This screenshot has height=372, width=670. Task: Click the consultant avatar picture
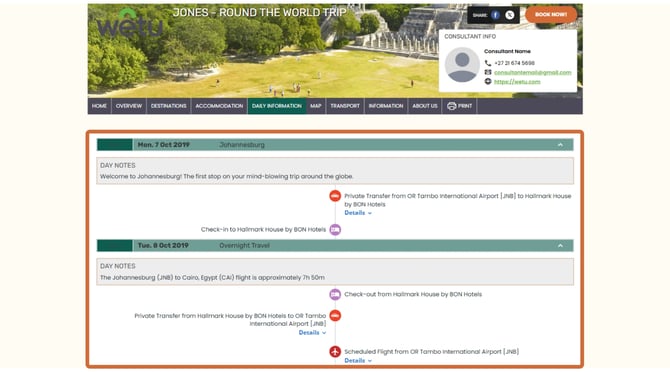tap(462, 64)
